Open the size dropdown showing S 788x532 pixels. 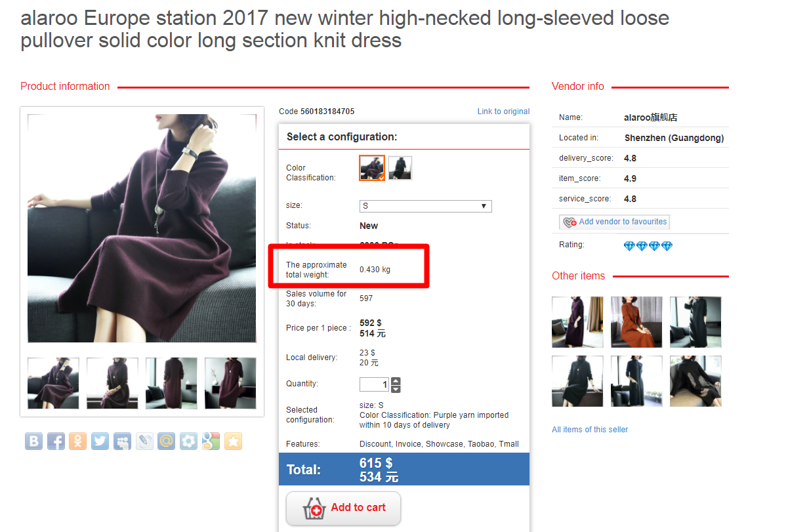click(425, 206)
